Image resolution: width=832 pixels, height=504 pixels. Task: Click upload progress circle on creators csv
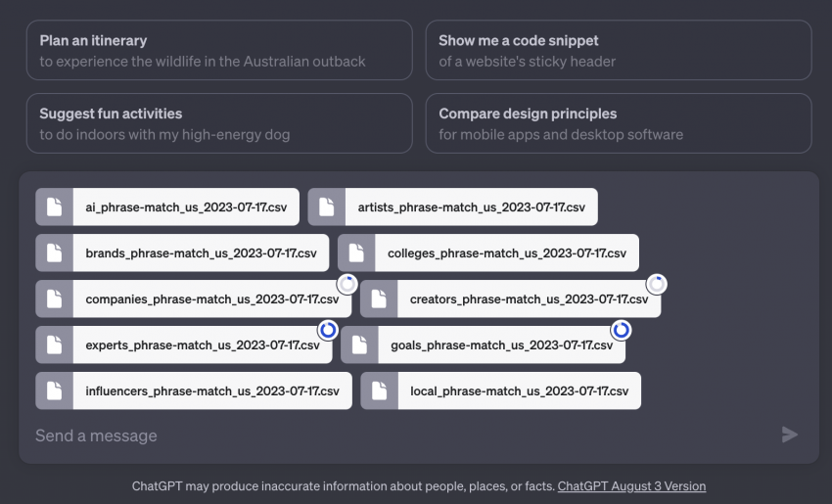pyautogui.click(x=657, y=285)
